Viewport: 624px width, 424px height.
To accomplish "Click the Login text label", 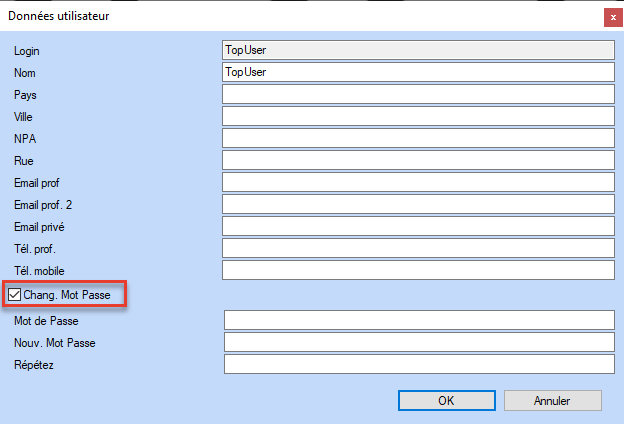I will coord(27,51).
